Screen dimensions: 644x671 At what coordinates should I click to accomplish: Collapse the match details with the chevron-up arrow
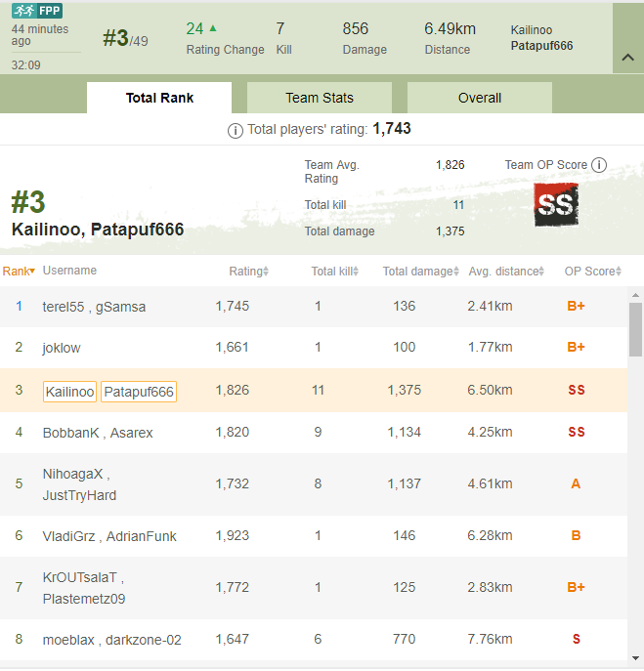[x=627, y=57]
